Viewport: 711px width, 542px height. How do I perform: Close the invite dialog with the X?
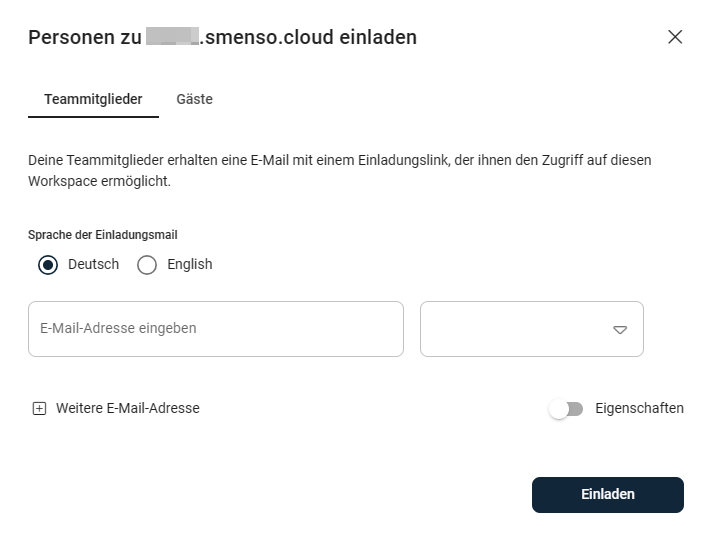pyautogui.click(x=675, y=37)
